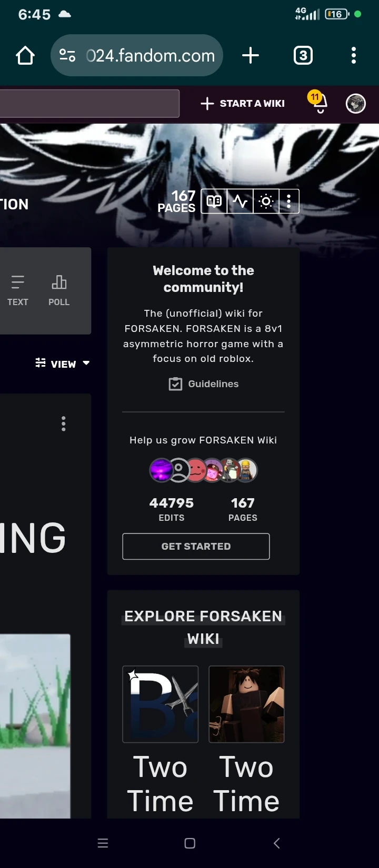Image resolution: width=379 pixels, height=868 pixels.
Task: Open the first Two Time thumbnail with swords
Action: point(161,704)
